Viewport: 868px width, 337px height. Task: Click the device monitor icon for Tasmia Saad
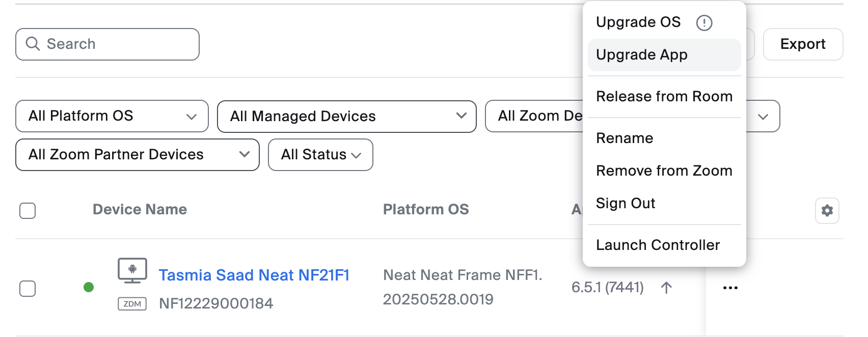132,271
